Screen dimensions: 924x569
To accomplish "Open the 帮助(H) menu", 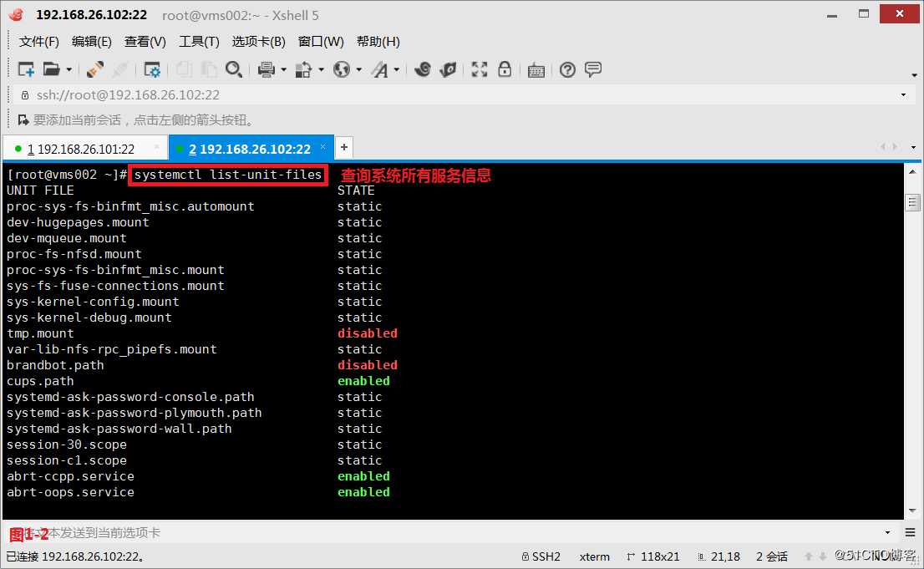I will 378,41.
